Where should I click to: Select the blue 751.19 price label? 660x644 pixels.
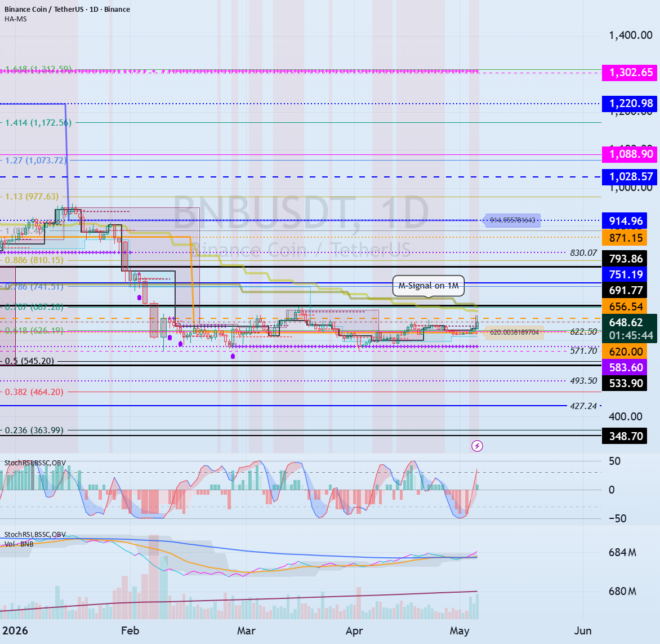625,274
